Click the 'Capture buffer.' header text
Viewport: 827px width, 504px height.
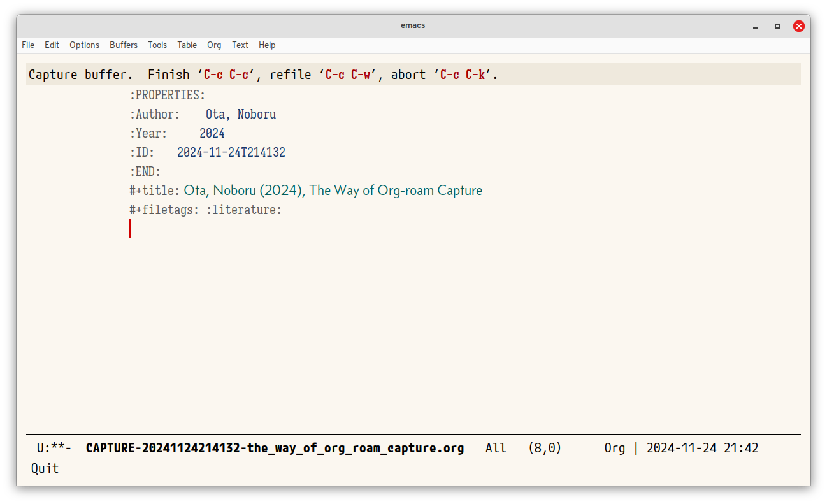coord(81,75)
